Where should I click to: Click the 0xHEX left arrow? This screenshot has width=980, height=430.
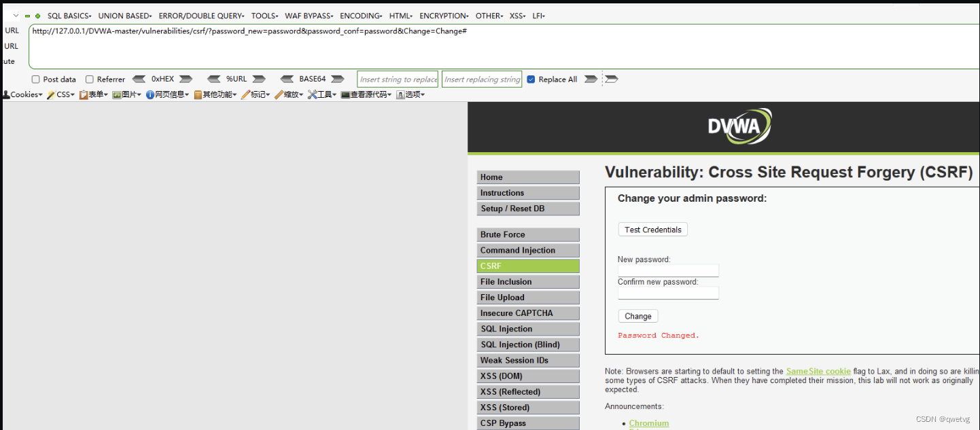pyautogui.click(x=139, y=79)
